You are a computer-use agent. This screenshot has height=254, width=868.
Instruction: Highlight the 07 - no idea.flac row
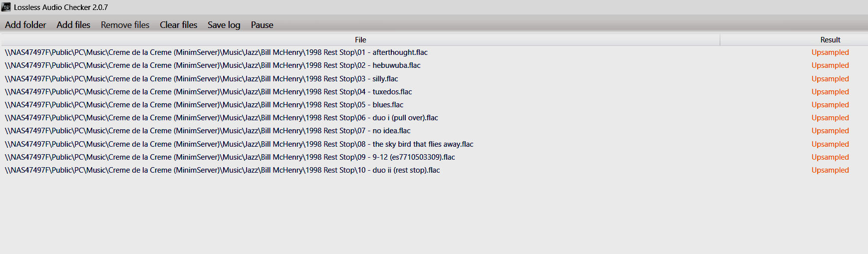point(434,131)
